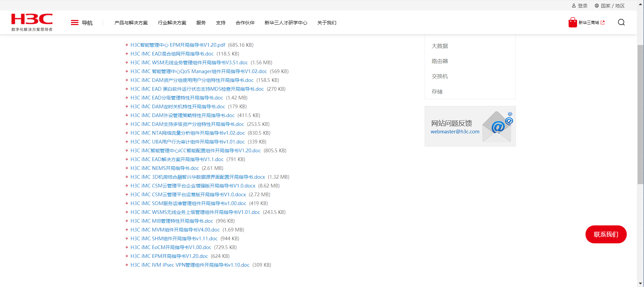The height and width of the screenshot is (287, 644).
Task: Download EAD解决方案开局指导书V1.1.doc
Action: click(x=177, y=159)
